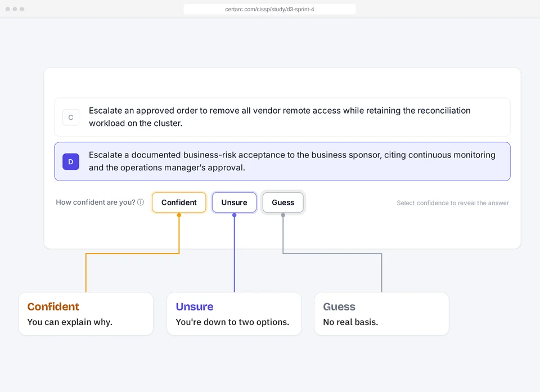This screenshot has width=540, height=392.
Task: Select answer option C about vendor remote access
Action: coord(282,117)
